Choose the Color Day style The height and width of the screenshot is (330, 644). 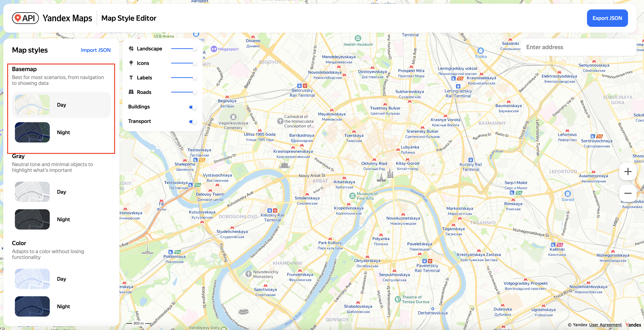pyautogui.click(x=61, y=279)
